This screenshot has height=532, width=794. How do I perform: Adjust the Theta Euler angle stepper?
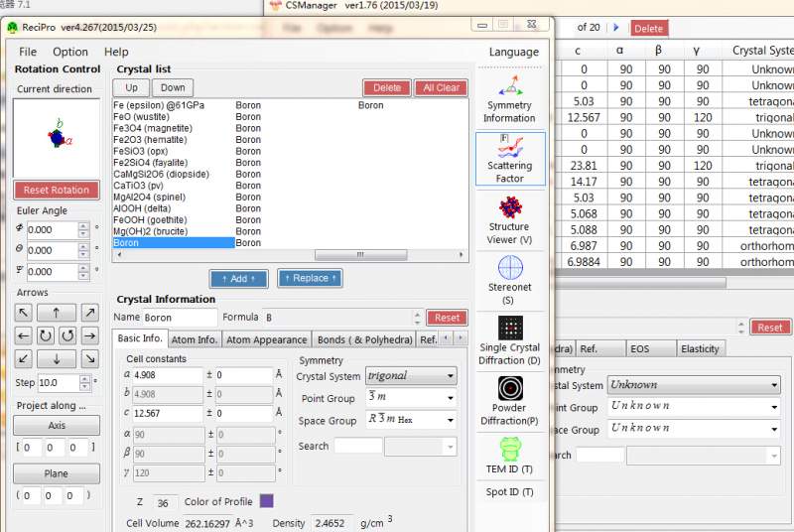pyautogui.click(x=83, y=250)
